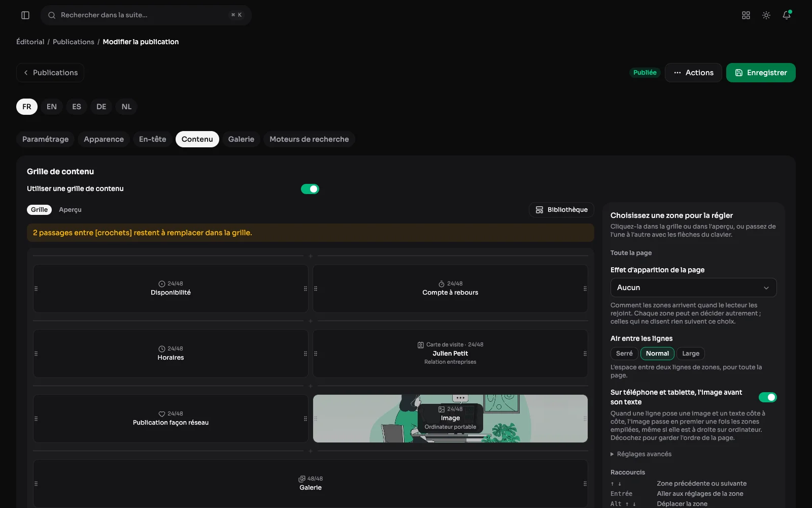The height and width of the screenshot is (508, 812).
Task: Select the Julien Petit carte de visite zone
Action: pos(450,354)
